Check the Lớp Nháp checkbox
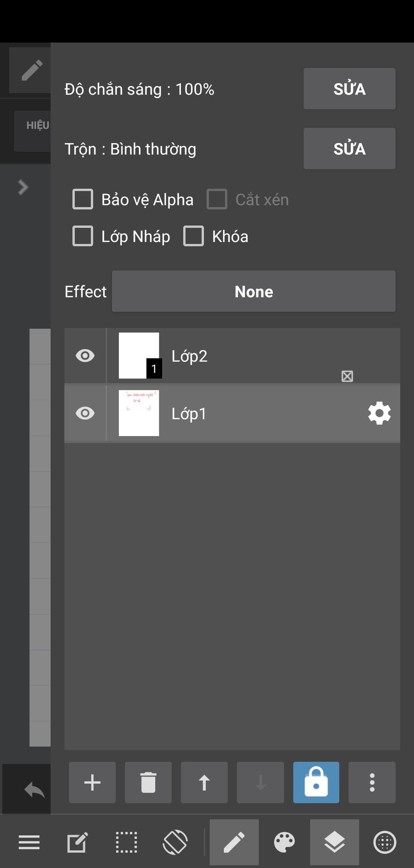414x868 pixels. [x=83, y=236]
